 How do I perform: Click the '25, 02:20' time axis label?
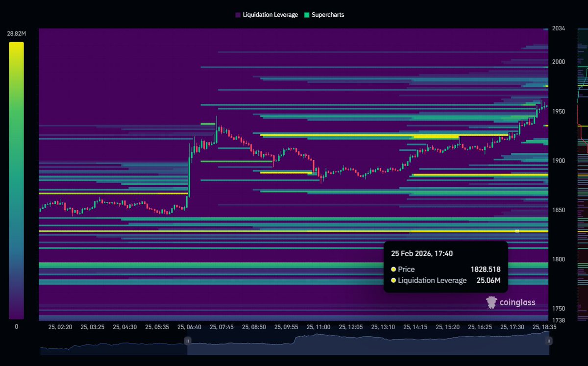click(60, 326)
